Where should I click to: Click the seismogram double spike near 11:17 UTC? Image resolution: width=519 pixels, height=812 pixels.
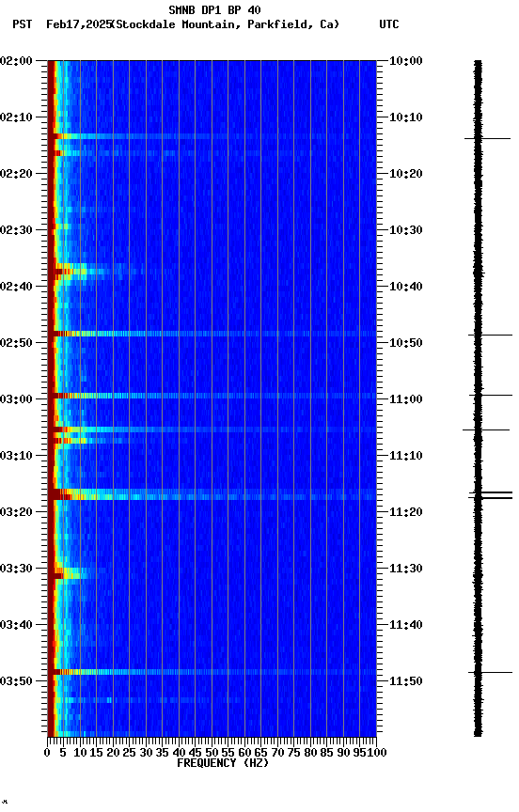click(491, 495)
